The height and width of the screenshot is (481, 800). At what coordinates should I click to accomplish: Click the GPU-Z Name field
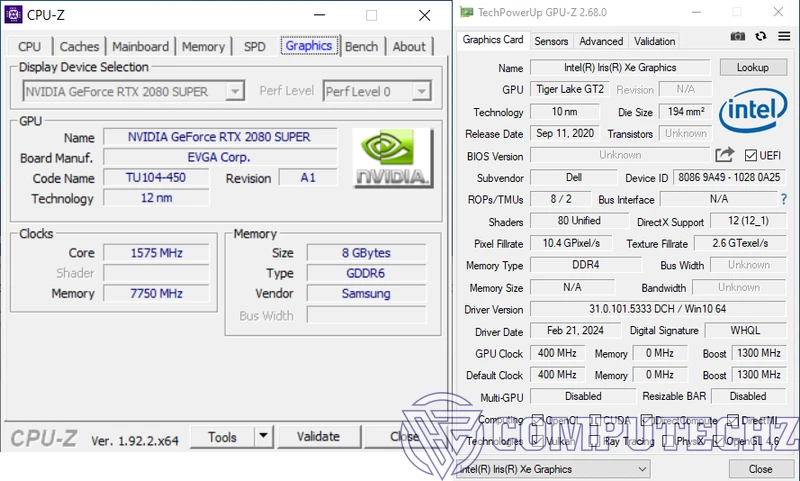click(620, 67)
